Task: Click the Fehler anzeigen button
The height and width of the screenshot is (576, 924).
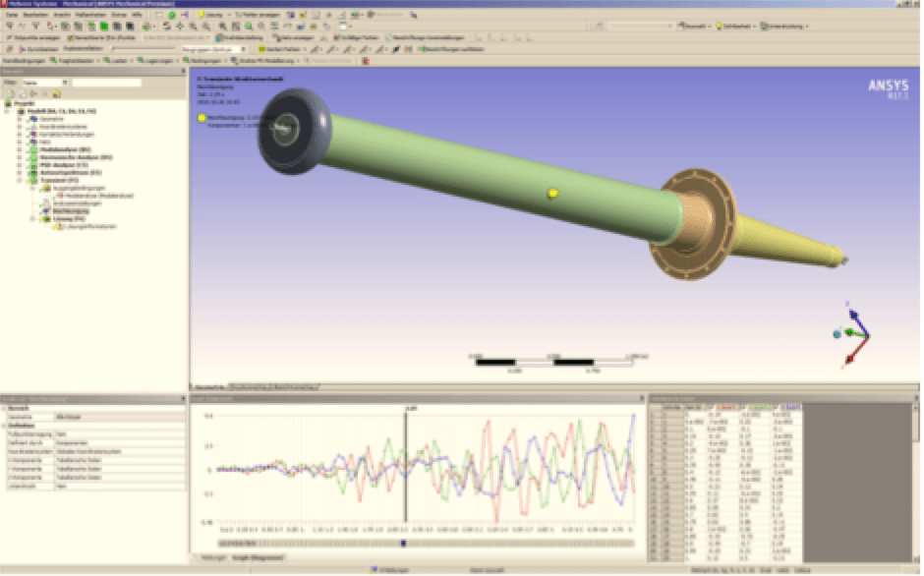Action: tap(258, 14)
